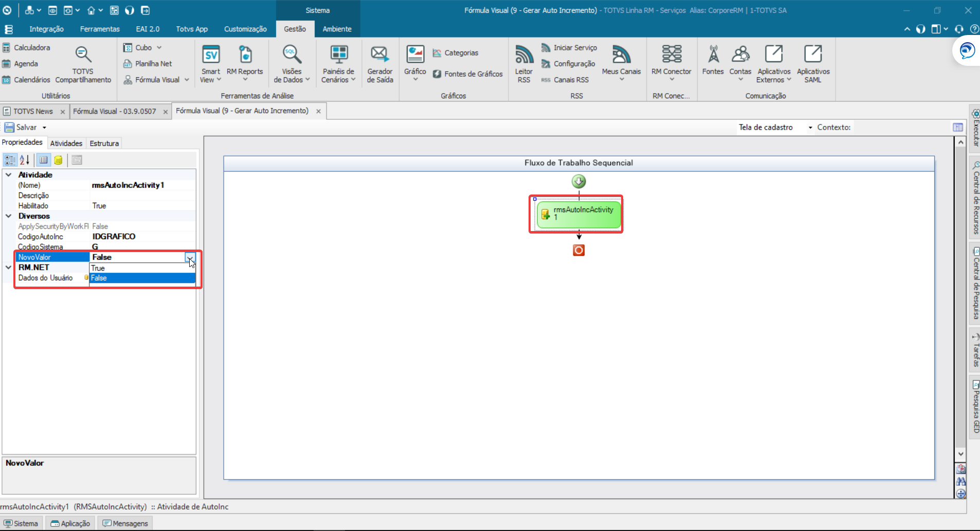Click the red workflow end icon
Image resolution: width=980 pixels, height=531 pixels.
pos(578,250)
